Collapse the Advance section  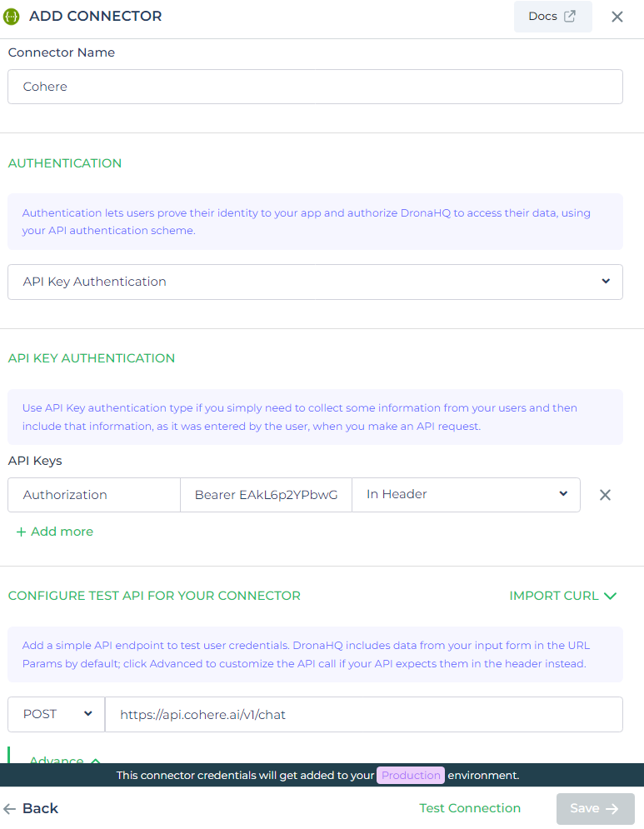click(62, 760)
